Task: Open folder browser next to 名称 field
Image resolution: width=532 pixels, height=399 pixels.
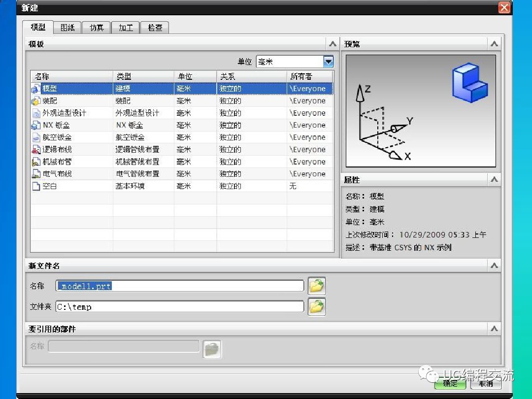Action: click(316, 285)
